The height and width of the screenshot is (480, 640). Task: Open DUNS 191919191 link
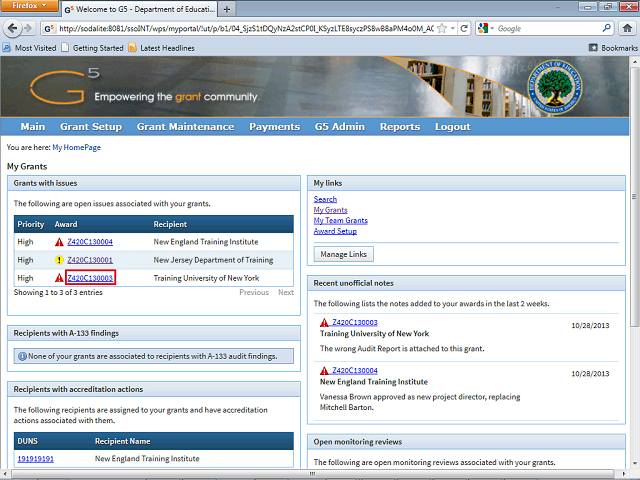pyautogui.click(x=36, y=459)
